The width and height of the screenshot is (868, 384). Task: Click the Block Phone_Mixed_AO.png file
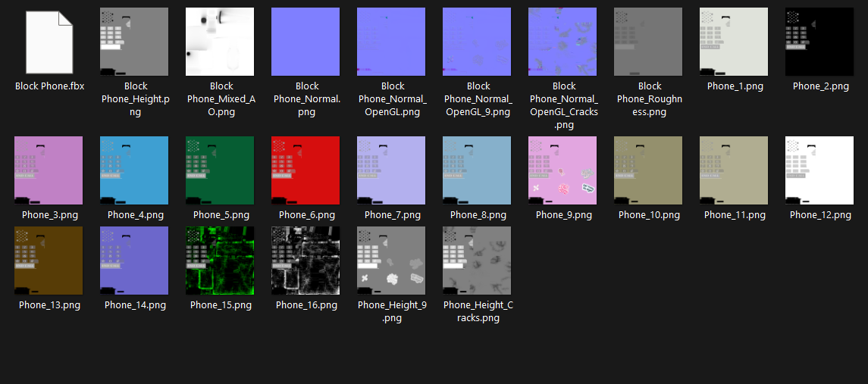click(x=220, y=42)
